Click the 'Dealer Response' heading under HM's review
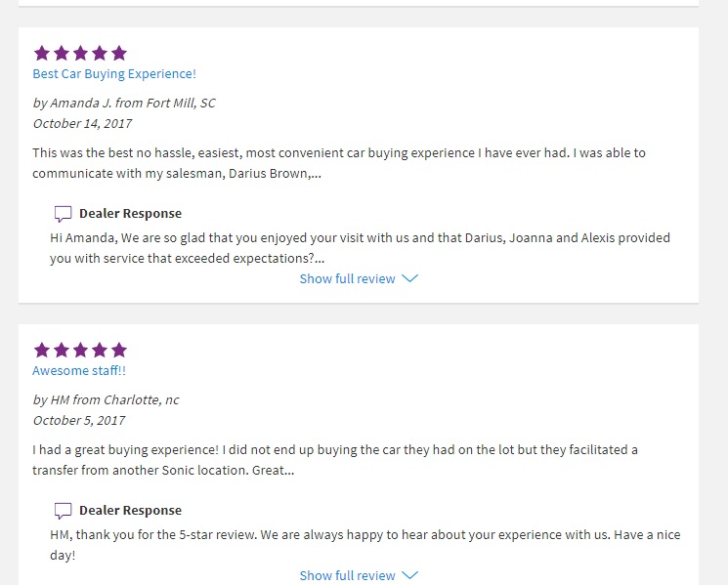This screenshot has width=728, height=585. [x=131, y=511]
